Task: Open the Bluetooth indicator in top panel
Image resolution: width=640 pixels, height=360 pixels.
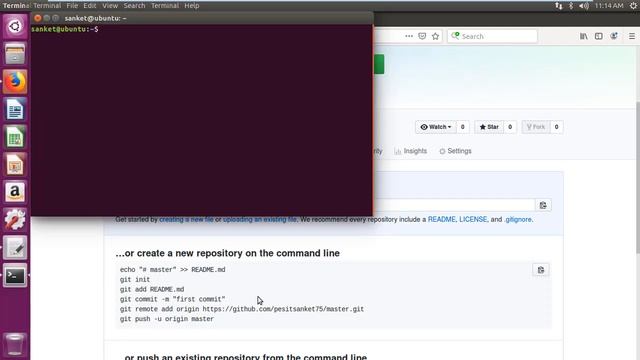Action: pyautogui.click(x=571, y=6)
